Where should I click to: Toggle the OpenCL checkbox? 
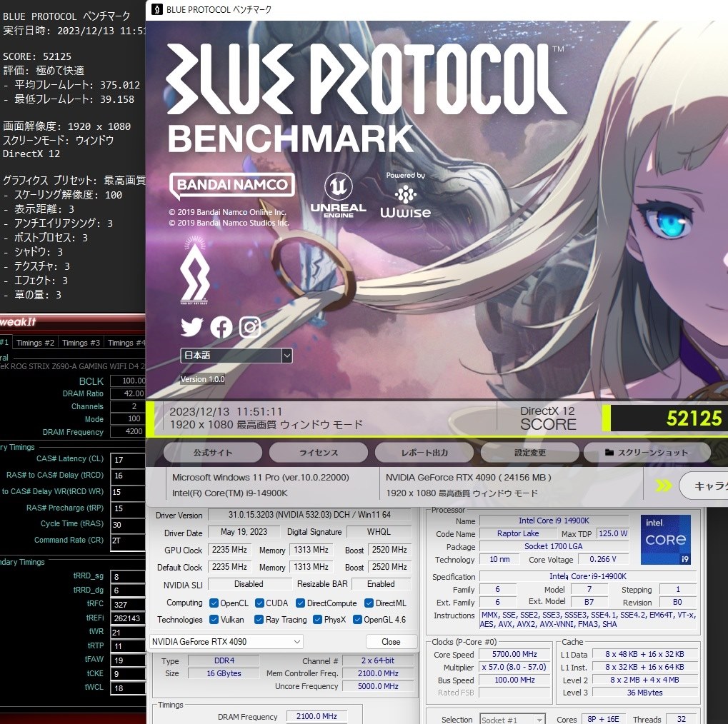214,603
